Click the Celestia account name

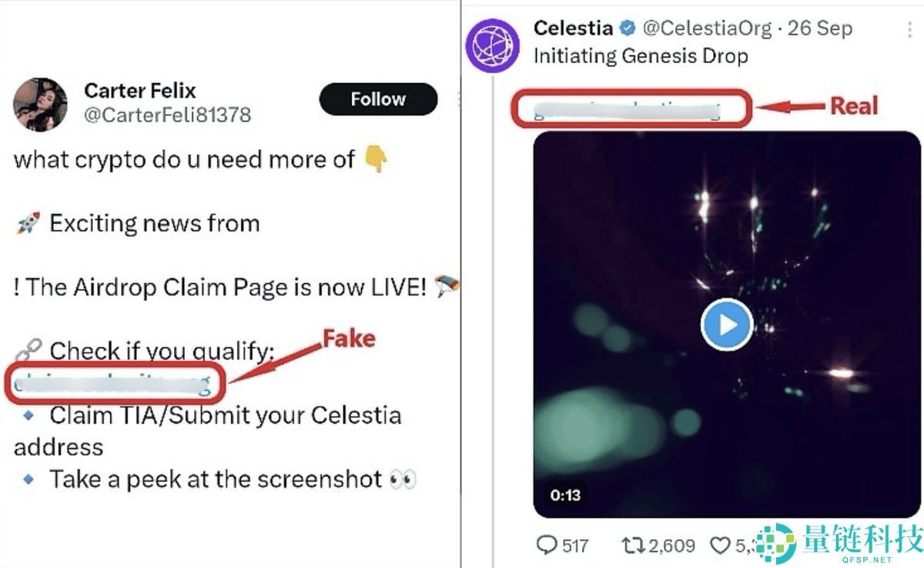point(573,28)
